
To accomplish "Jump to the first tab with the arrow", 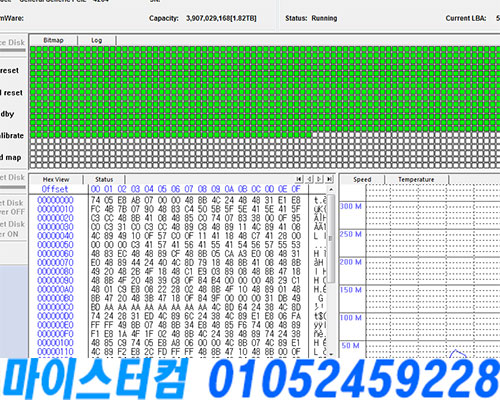I will point(299,179).
